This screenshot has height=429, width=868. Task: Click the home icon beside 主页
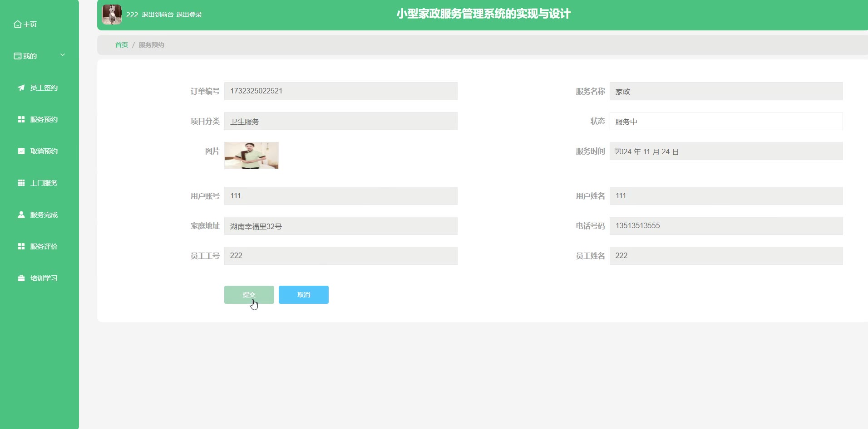point(18,24)
